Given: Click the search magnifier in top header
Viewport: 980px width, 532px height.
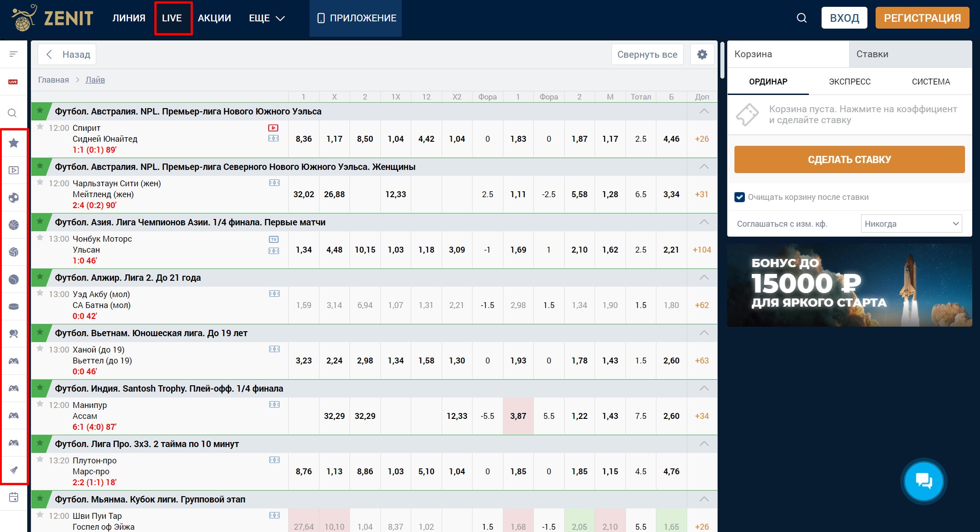Looking at the screenshot, I should [x=802, y=18].
